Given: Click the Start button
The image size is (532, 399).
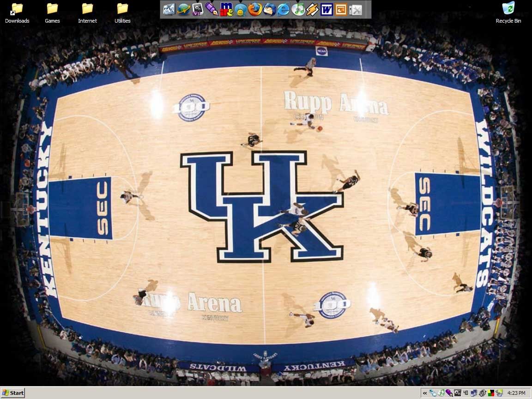Looking at the screenshot, I should pyautogui.click(x=13, y=393).
